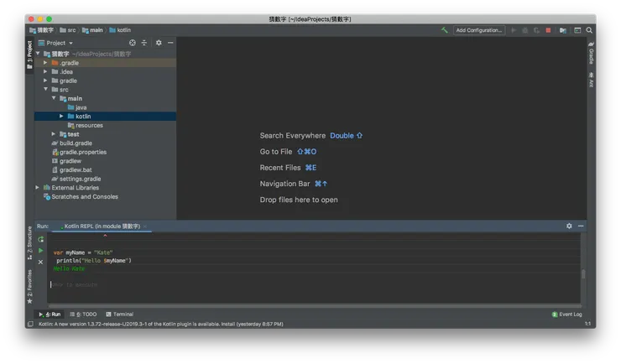Open the Terminal tool window tab
The height and width of the screenshot is (364, 621).
point(120,315)
